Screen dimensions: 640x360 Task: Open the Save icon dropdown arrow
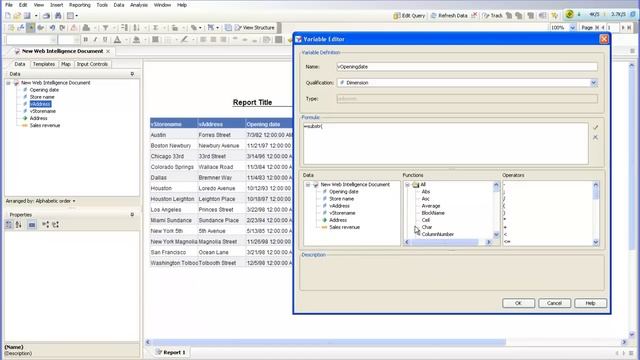tap(36, 16)
